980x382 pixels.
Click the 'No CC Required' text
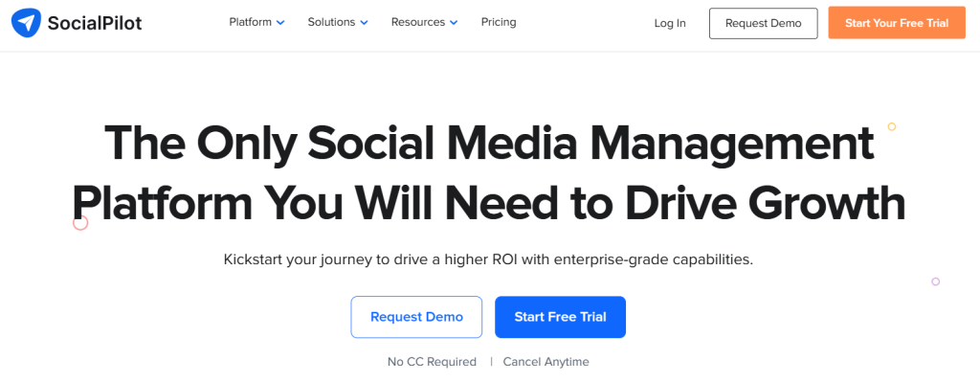pos(432,361)
